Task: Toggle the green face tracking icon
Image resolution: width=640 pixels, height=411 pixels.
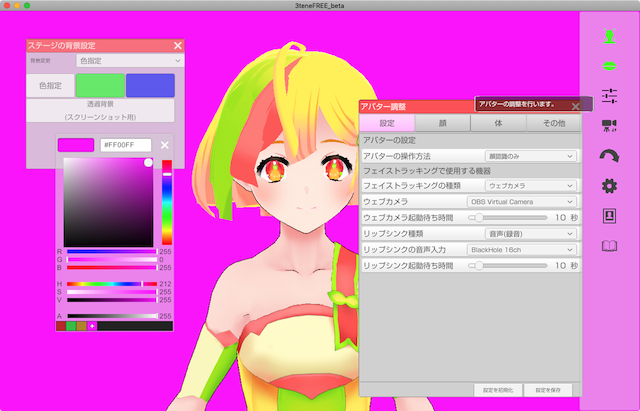Action: [609, 36]
